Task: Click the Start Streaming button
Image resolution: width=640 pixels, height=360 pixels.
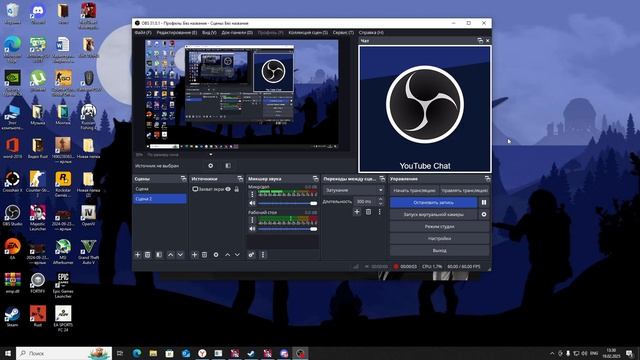Action: click(x=414, y=190)
